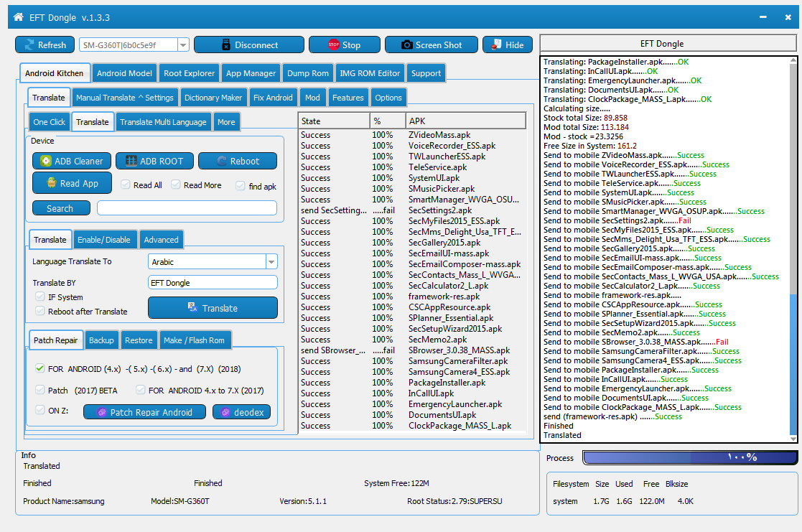
Task: Select the PackageInstaller.apk row
Action: pyautogui.click(x=412, y=383)
